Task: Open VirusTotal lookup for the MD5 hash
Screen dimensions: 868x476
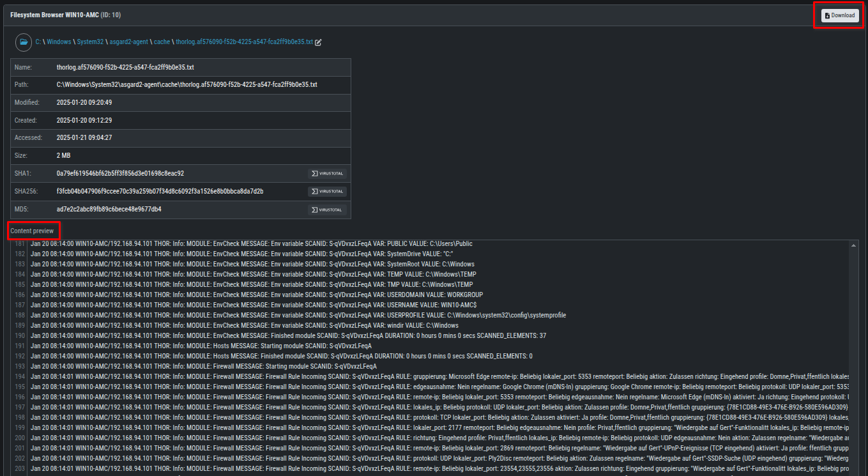Action: click(x=328, y=210)
